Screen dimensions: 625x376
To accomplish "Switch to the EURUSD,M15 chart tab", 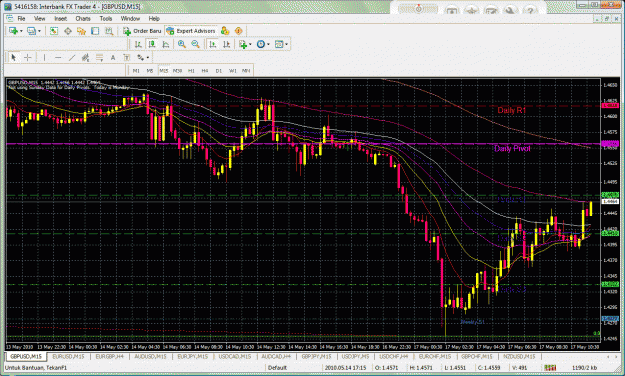I will (x=69, y=356).
